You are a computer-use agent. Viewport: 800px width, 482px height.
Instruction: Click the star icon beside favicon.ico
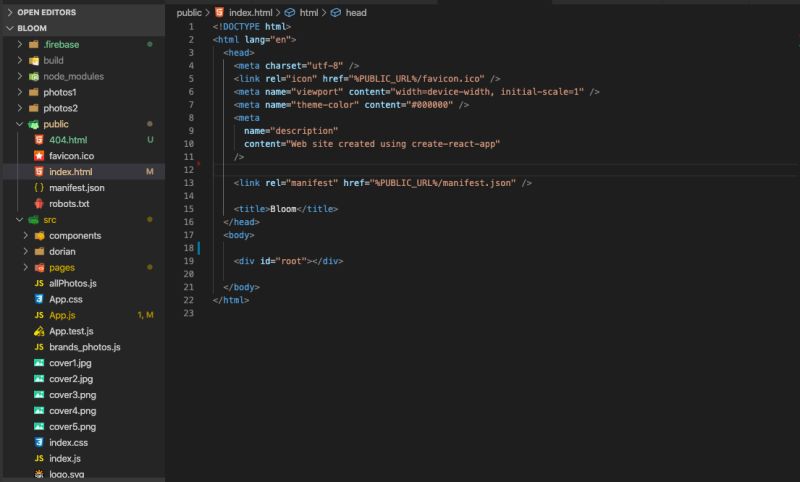coord(39,156)
